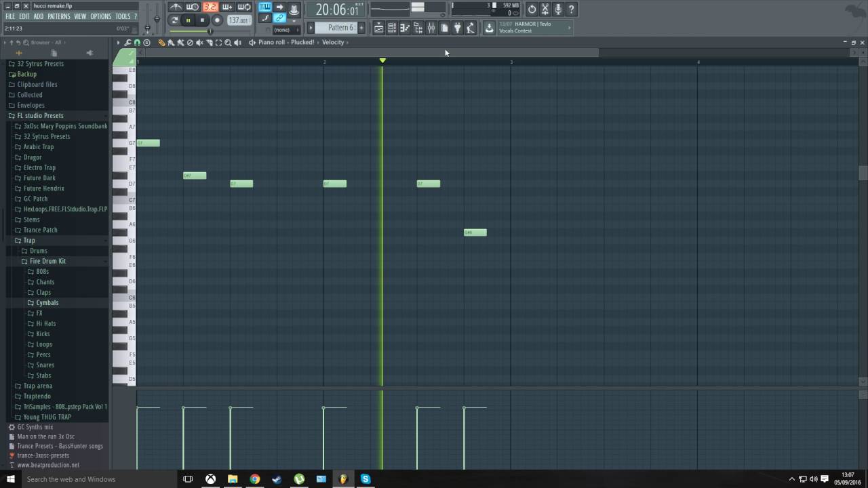
Task: Open the Playlist view icon
Action: tap(378, 28)
